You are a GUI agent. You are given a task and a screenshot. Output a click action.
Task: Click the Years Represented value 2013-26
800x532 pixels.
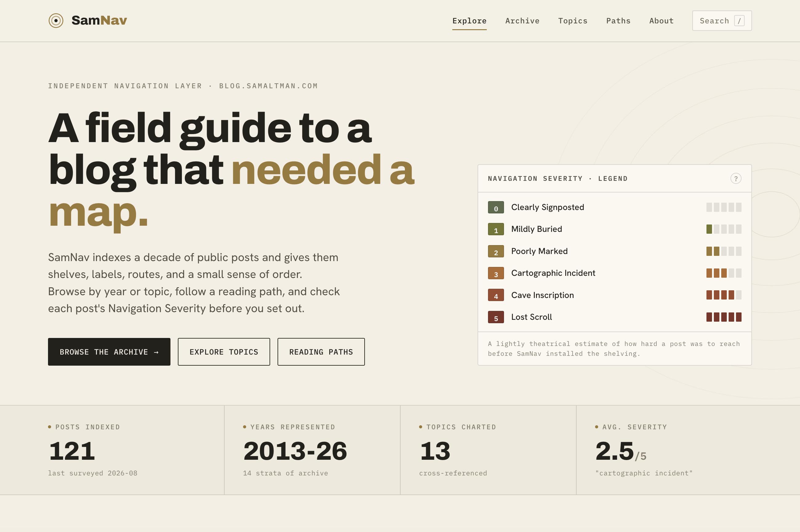click(295, 451)
